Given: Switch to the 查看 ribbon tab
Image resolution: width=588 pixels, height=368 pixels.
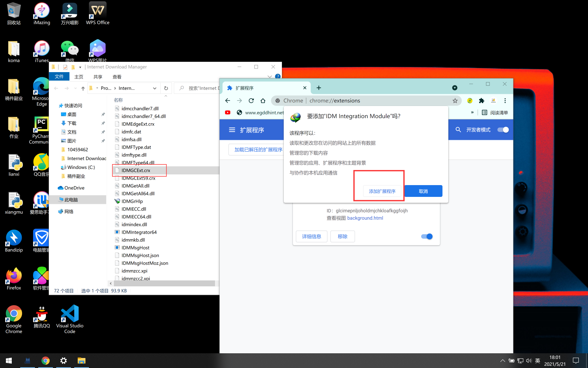Looking at the screenshot, I should tap(117, 77).
